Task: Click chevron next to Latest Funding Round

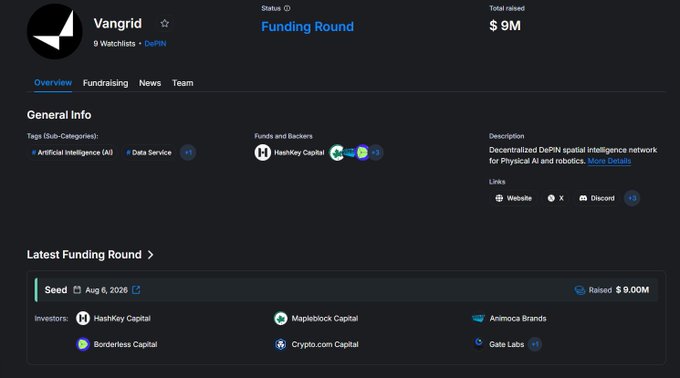Action: 150,255
